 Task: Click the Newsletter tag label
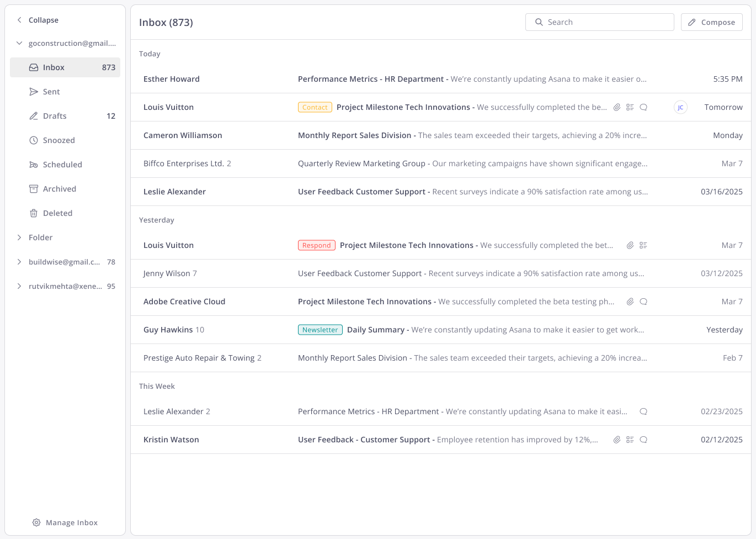tap(320, 330)
